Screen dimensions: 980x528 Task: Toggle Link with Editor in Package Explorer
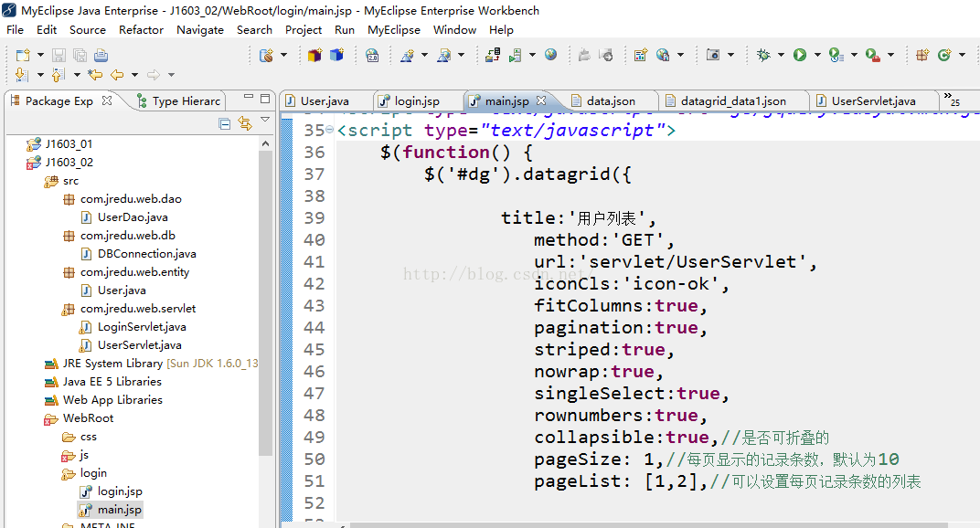245,123
